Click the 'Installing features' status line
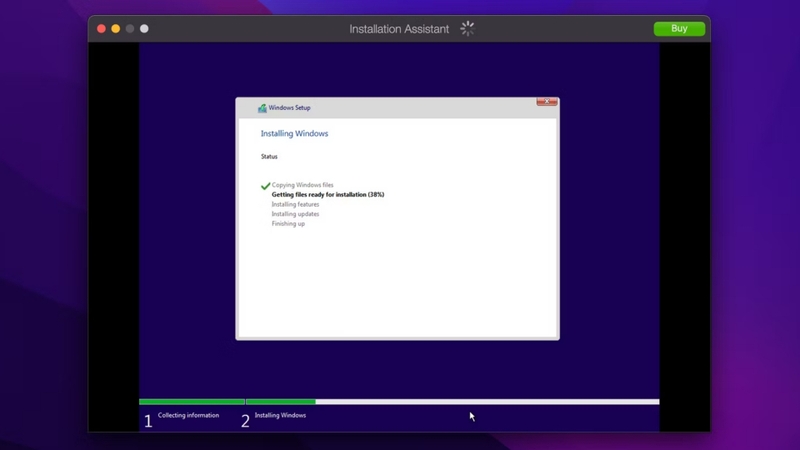Screen dimensions: 800x450 295,204
